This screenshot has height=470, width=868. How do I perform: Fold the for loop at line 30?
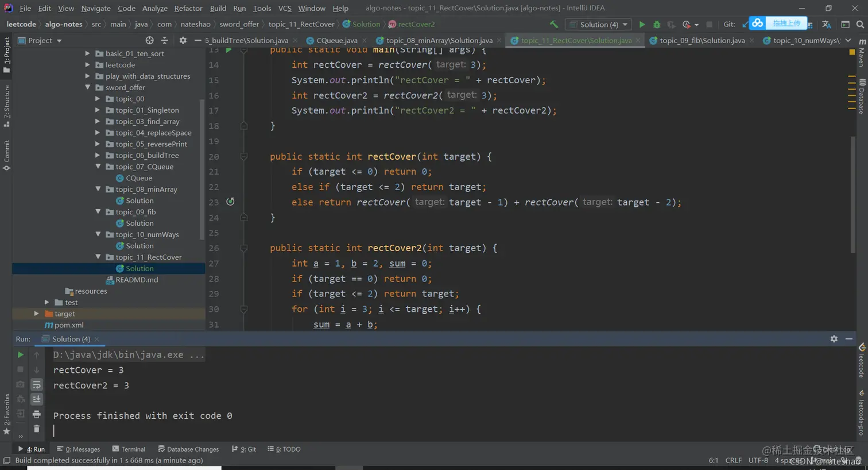(244, 309)
